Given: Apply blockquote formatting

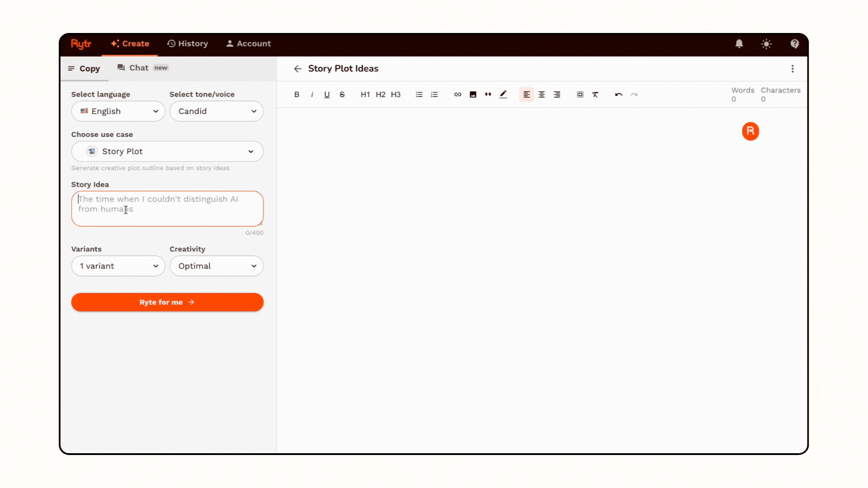Looking at the screenshot, I should [x=488, y=94].
